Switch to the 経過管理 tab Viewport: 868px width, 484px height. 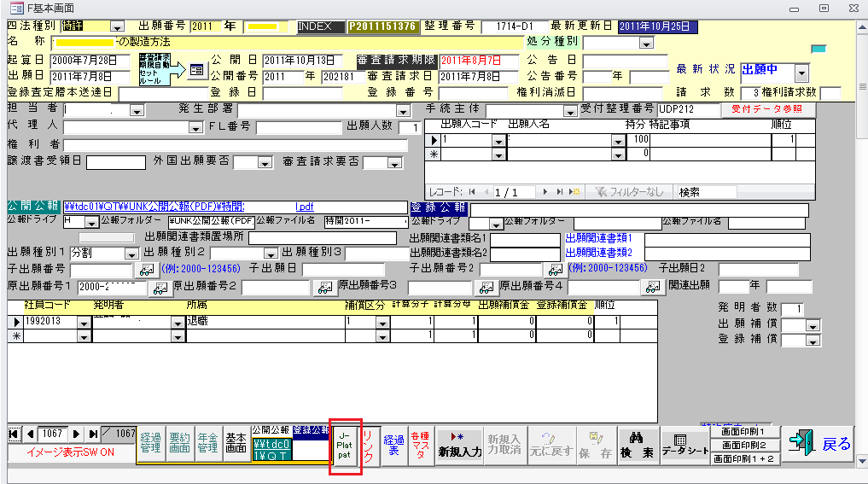point(151,442)
